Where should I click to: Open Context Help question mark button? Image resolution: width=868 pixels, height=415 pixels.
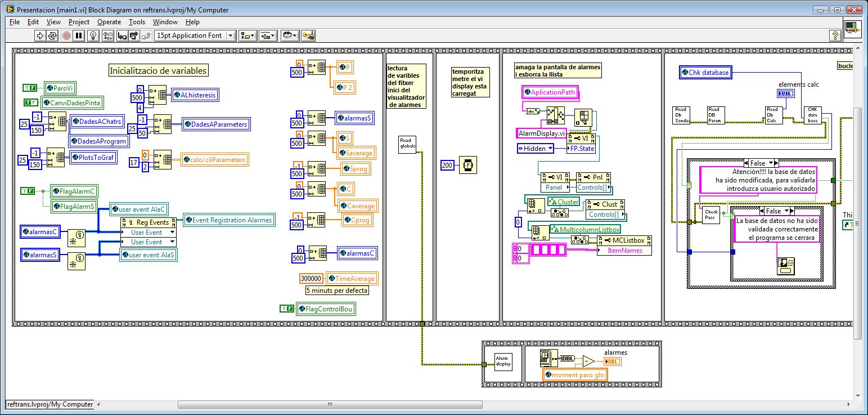pos(835,35)
